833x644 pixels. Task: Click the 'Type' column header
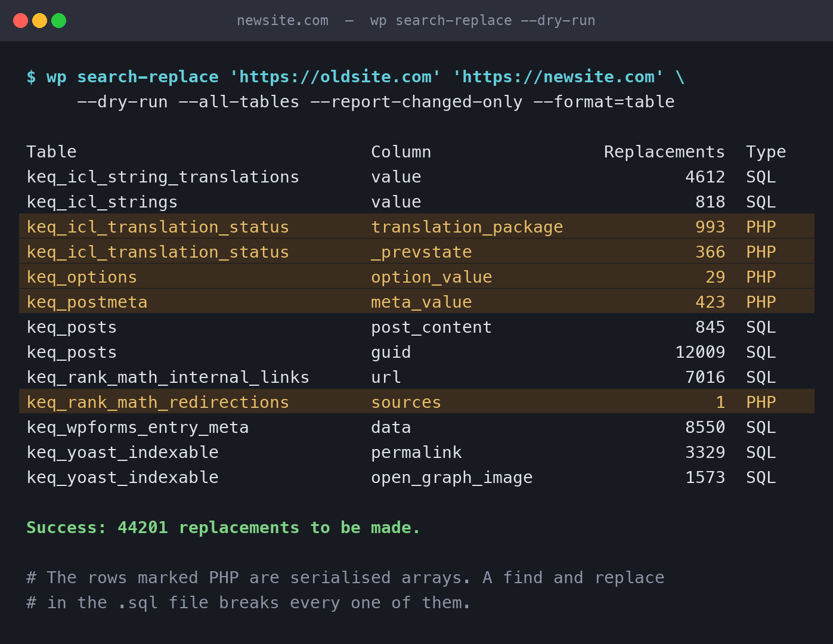pyautogui.click(x=766, y=152)
